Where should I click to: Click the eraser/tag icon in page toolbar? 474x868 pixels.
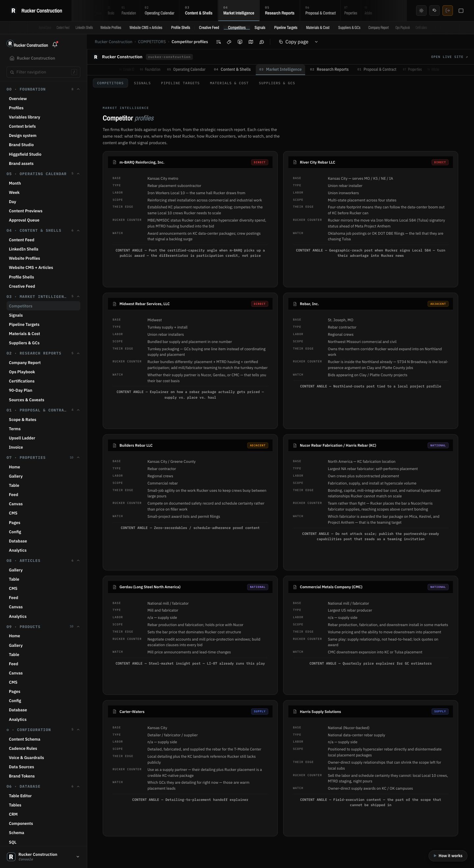point(229,42)
